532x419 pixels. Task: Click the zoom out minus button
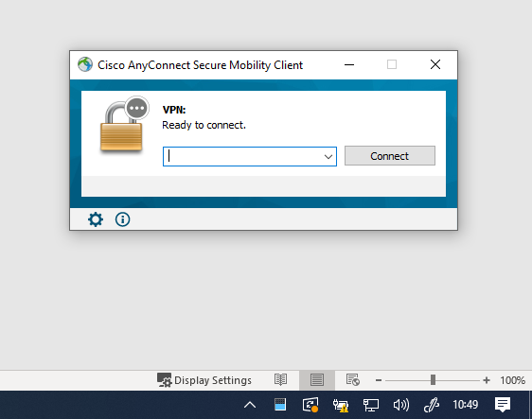click(379, 380)
